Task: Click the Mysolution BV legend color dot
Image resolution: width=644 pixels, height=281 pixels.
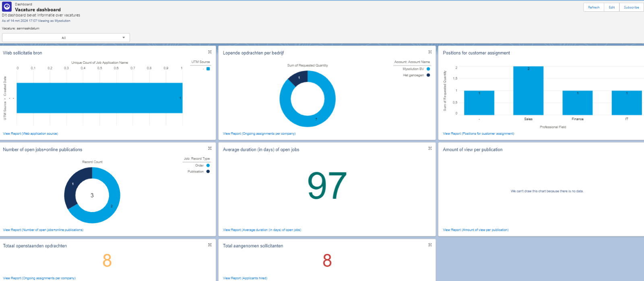Action: point(428,69)
